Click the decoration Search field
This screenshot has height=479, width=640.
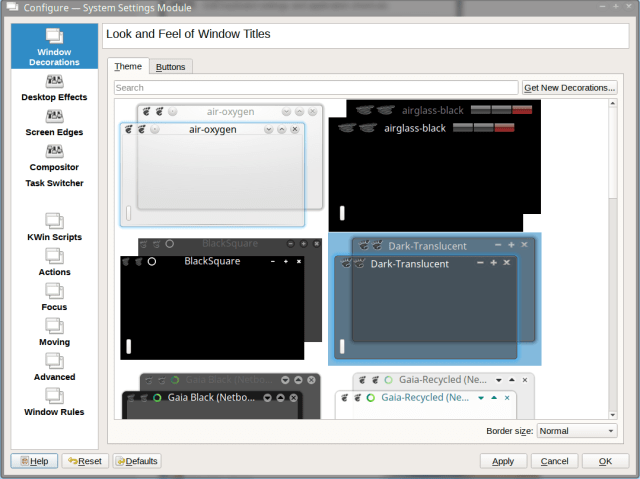pos(316,88)
